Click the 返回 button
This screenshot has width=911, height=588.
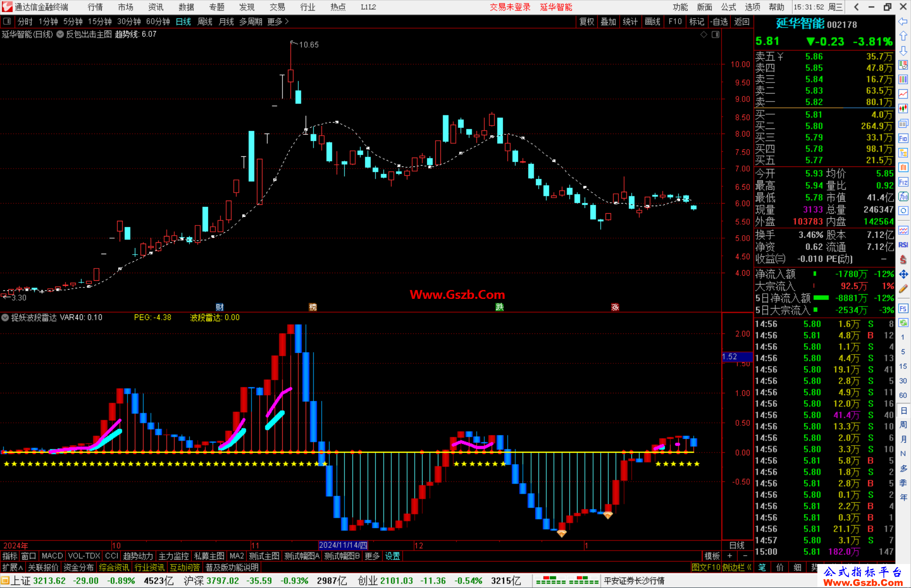[741, 21]
